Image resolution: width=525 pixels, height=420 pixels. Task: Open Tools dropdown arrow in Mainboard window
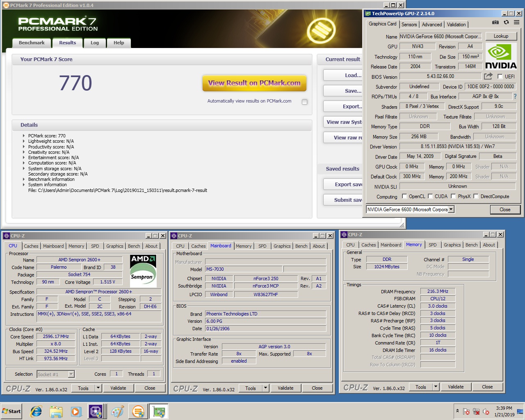[x=265, y=388]
